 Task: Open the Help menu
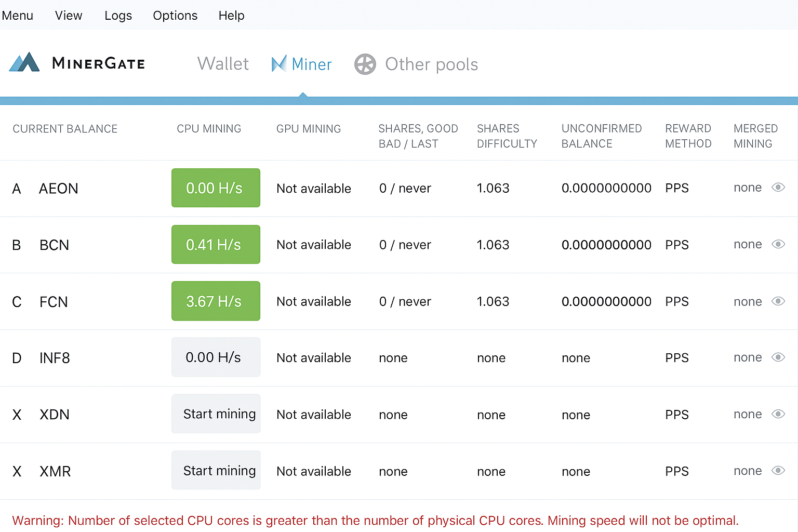[x=231, y=16]
